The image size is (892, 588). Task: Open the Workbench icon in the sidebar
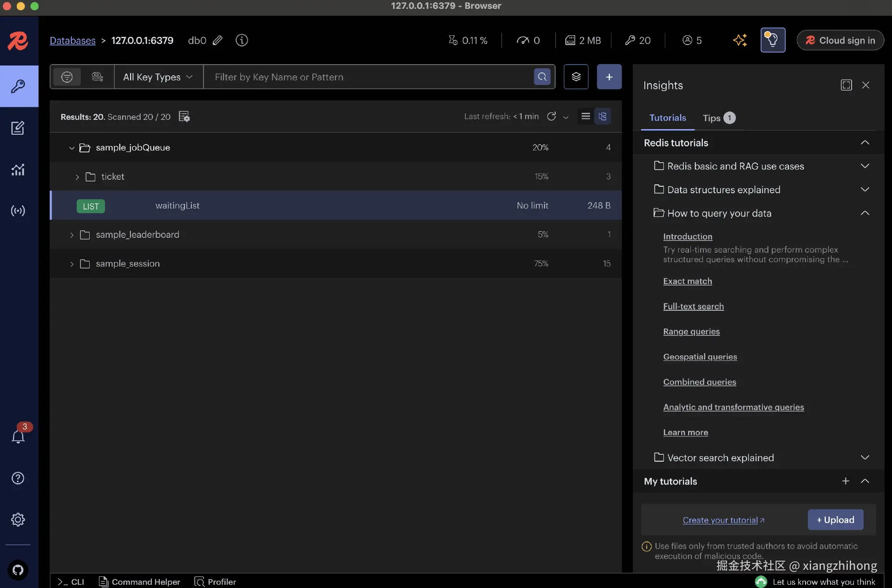point(18,128)
